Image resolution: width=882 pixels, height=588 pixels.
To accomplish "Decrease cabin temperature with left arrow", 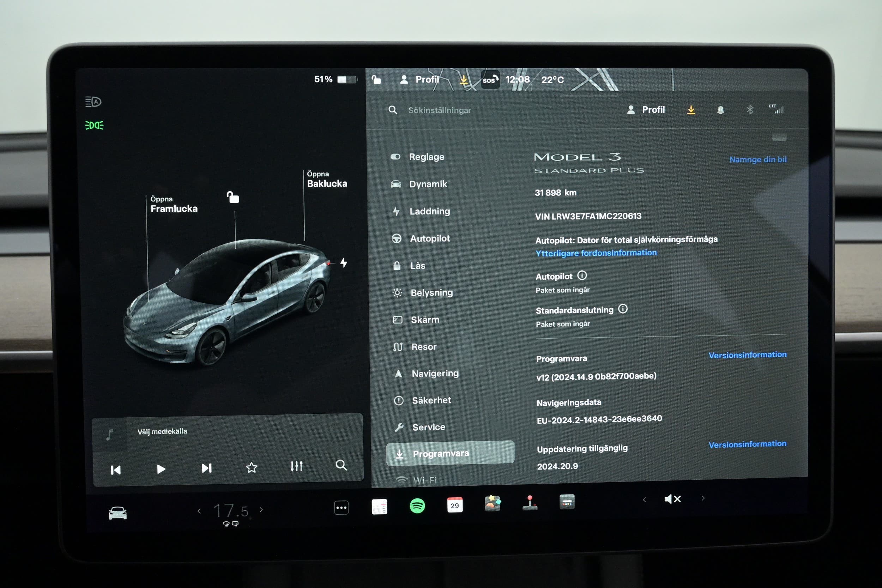I will pyautogui.click(x=199, y=511).
